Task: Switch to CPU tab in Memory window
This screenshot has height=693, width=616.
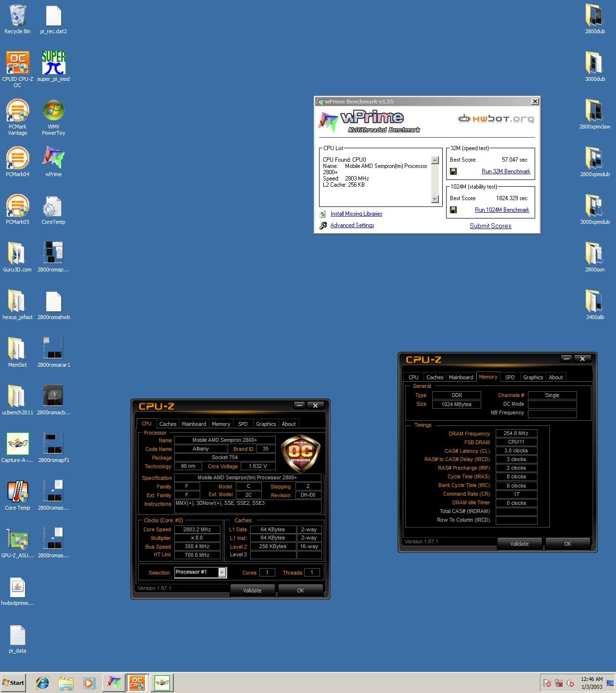Action: pyautogui.click(x=413, y=377)
